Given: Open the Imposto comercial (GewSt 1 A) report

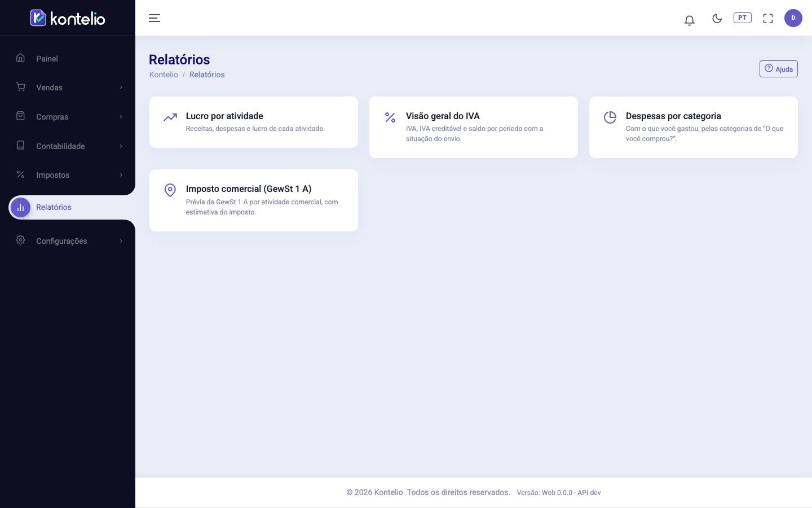Looking at the screenshot, I should click(254, 200).
